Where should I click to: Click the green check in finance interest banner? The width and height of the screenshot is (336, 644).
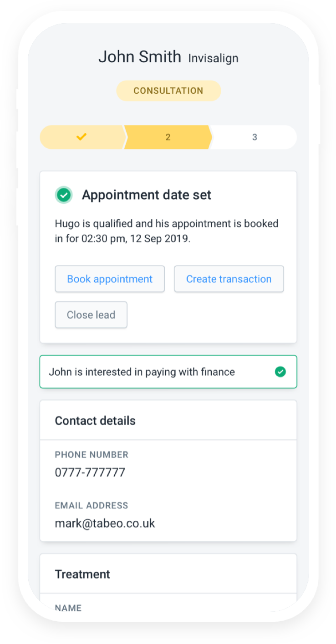280,372
